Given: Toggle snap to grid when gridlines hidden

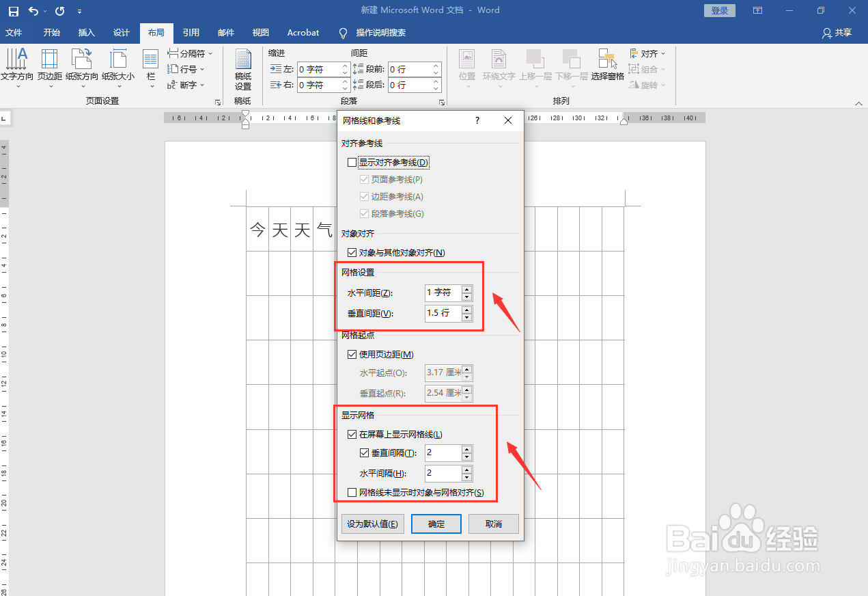Looking at the screenshot, I should pos(352,493).
